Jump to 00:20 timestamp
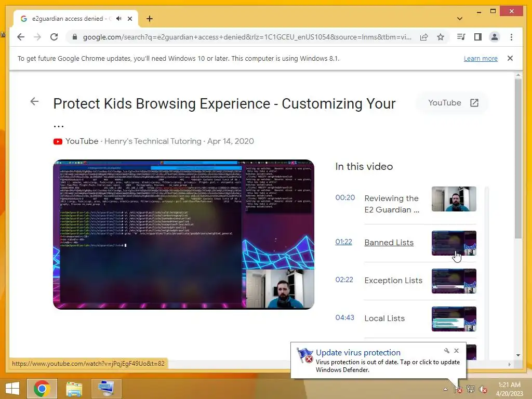The width and height of the screenshot is (532, 399). [x=345, y=197]
